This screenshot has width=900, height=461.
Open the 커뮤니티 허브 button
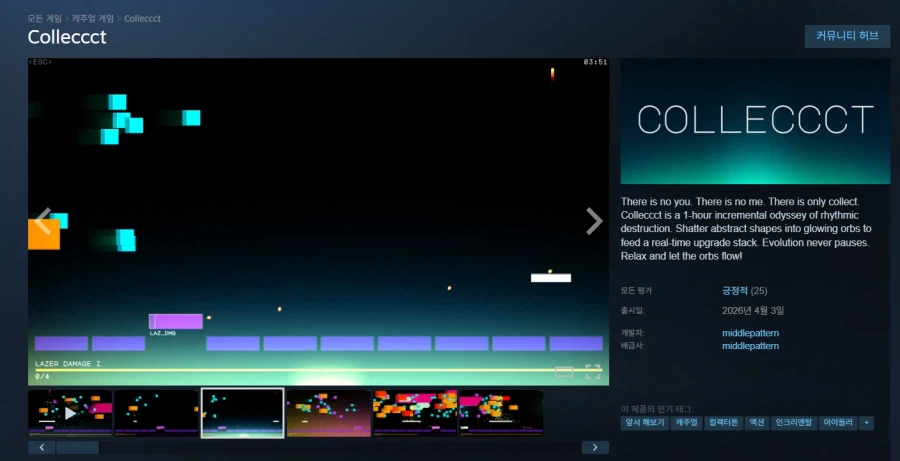pyautogui.click(x=847, y=36)
